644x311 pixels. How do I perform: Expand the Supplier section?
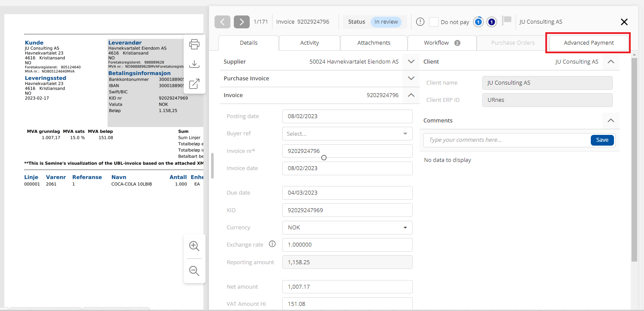click(x=411, y=61)
